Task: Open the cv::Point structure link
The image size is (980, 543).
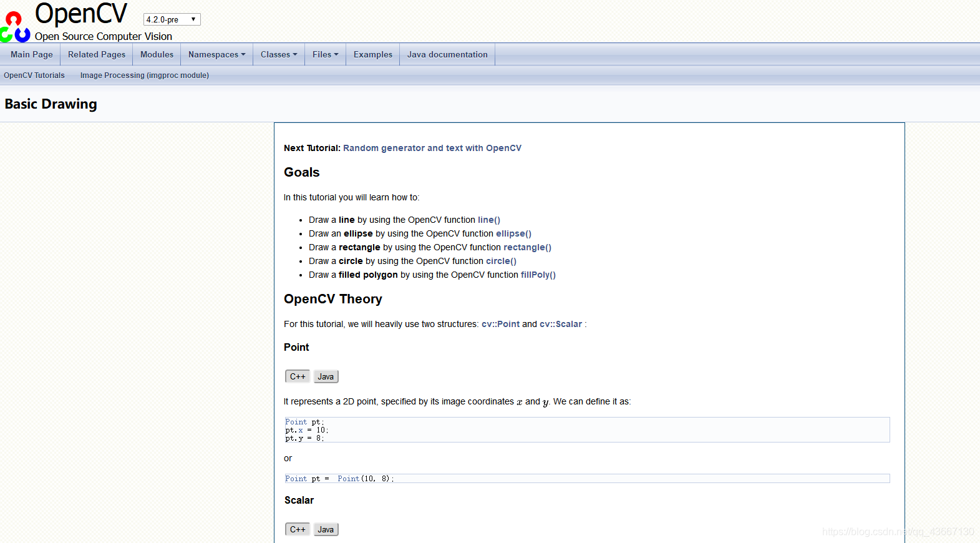Action: click(x=500, y=324)
